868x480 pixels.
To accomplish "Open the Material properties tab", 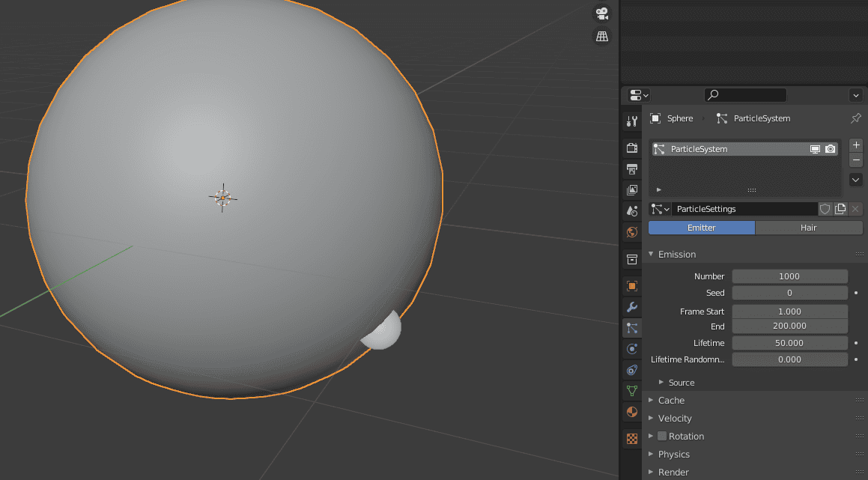I will [631, 411].
